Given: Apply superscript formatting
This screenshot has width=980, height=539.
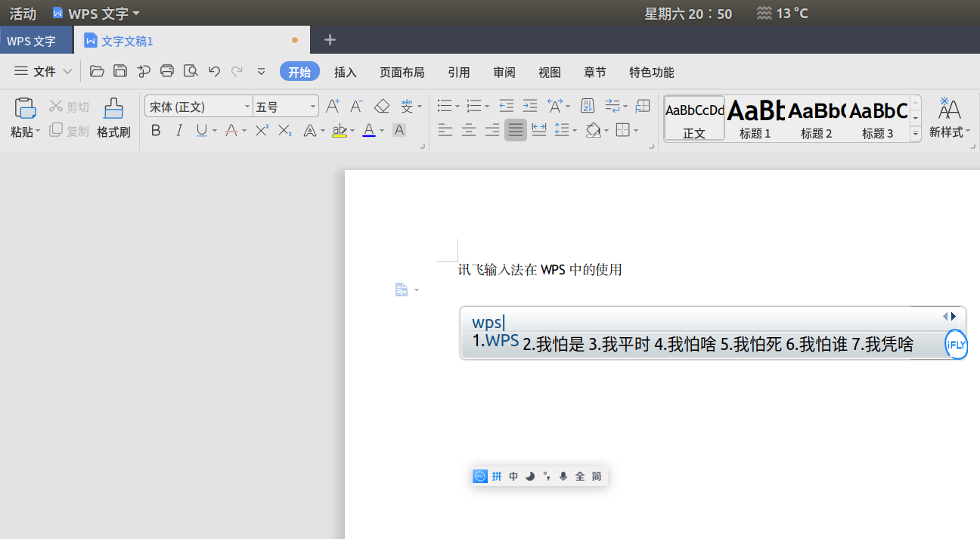Looking at the screenshot, I should click(262, 131).
